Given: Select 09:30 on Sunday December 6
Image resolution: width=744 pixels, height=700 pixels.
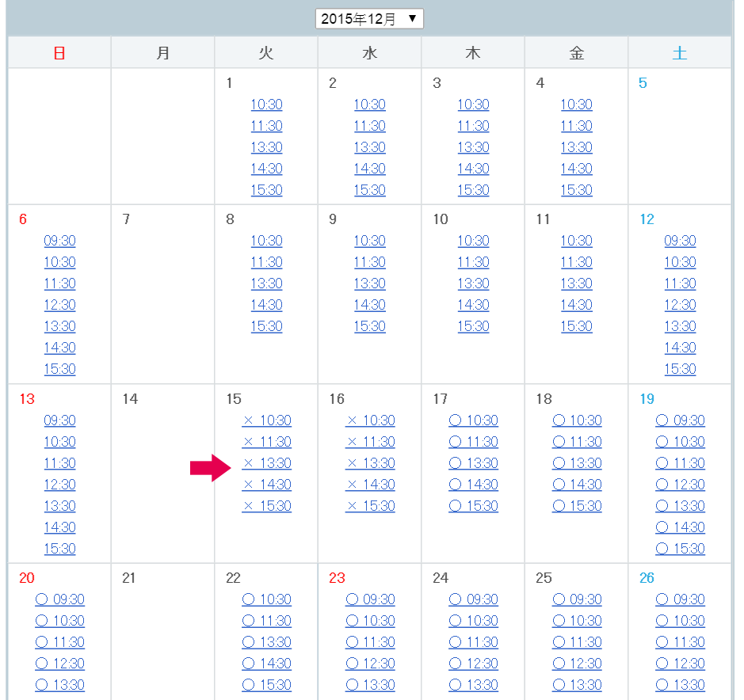Looking at the screenshot, I should click(59, 241).
